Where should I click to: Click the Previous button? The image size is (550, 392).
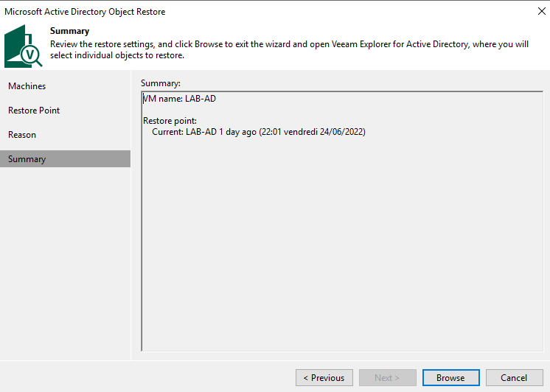point(324,377)
